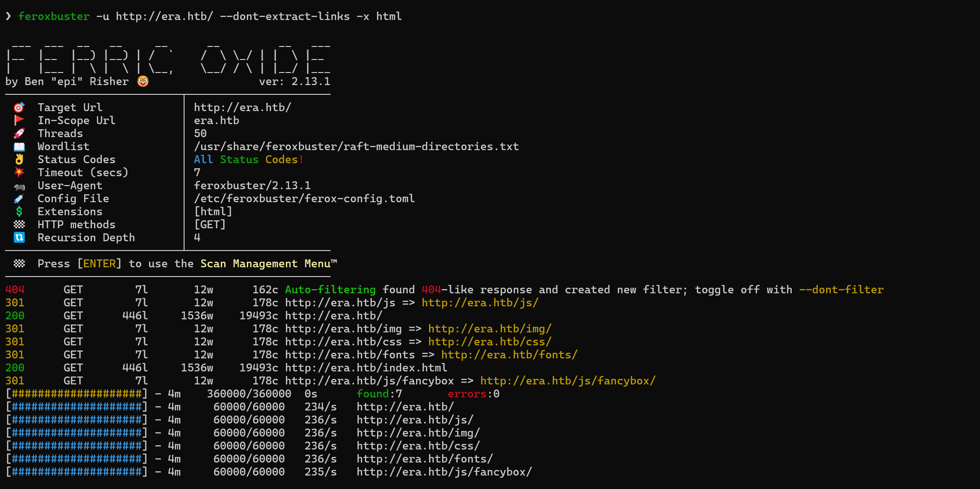This screenshot has height=489, width=980.
Task: Click the Scan Management Menu text
Action: pos(269,264)
